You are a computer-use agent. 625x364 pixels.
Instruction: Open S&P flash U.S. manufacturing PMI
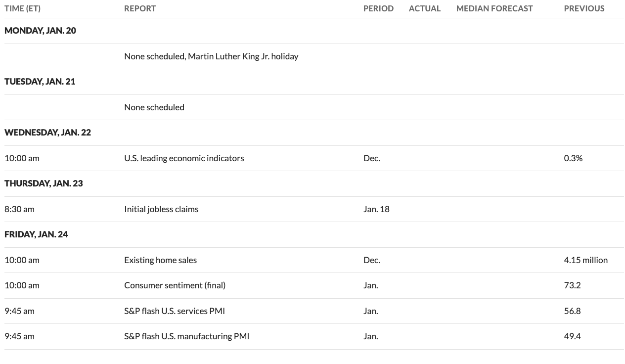pos(186,336)
